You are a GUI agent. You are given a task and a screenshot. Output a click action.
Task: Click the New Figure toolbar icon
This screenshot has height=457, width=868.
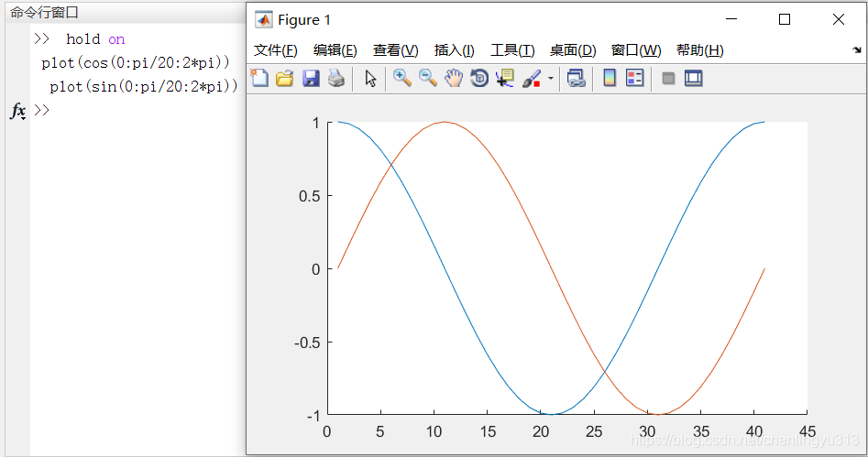click(x=259, y=78)
